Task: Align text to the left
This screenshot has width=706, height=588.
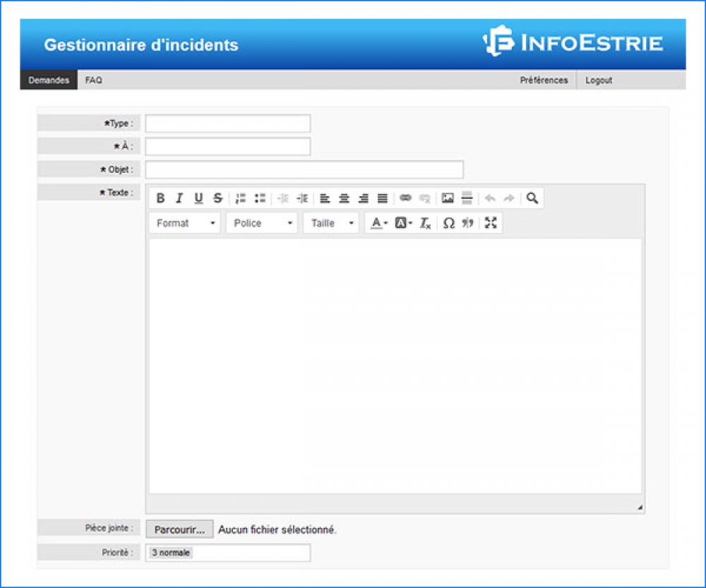Action: point(325,198)
